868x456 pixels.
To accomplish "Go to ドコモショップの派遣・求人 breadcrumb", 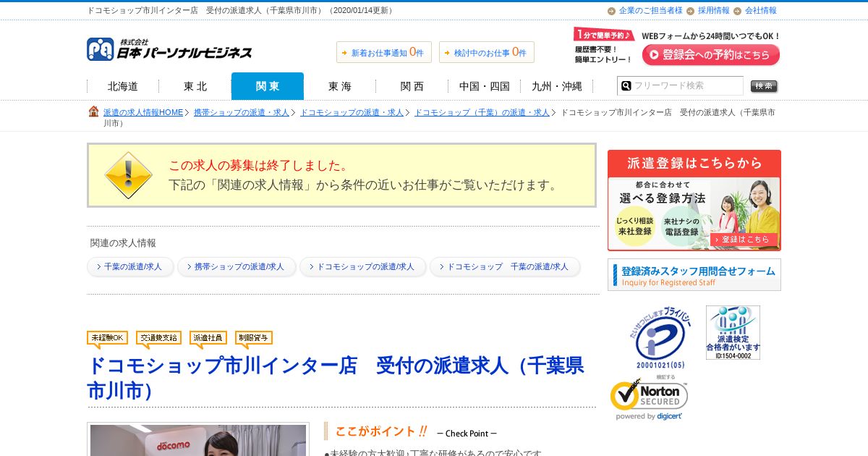I will 352,112.
